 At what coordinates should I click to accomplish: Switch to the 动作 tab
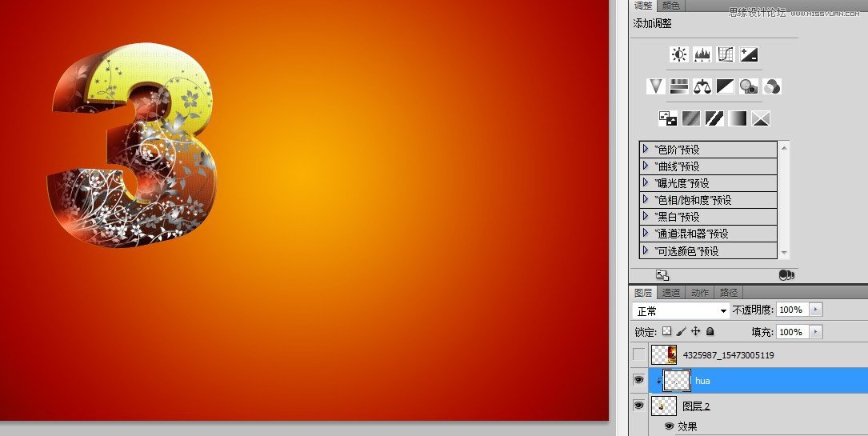click(x=700, y=293)
